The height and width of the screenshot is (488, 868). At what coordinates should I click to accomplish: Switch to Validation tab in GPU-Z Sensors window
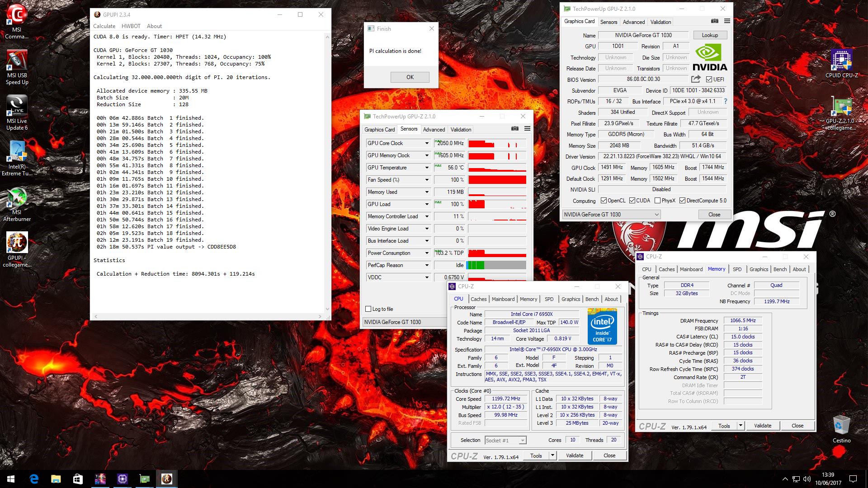pyautogui.click(x=461, y=130)
